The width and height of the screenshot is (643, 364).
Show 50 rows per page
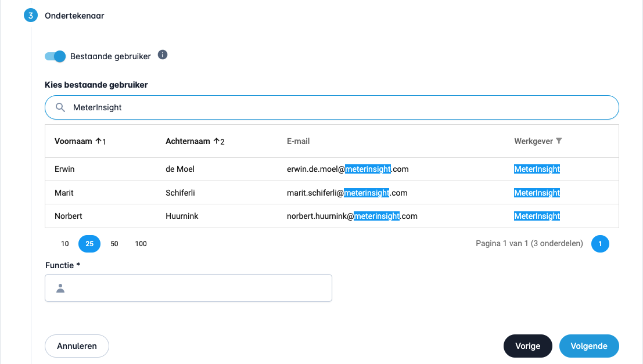pyautogui.click(x=114, y=244)
